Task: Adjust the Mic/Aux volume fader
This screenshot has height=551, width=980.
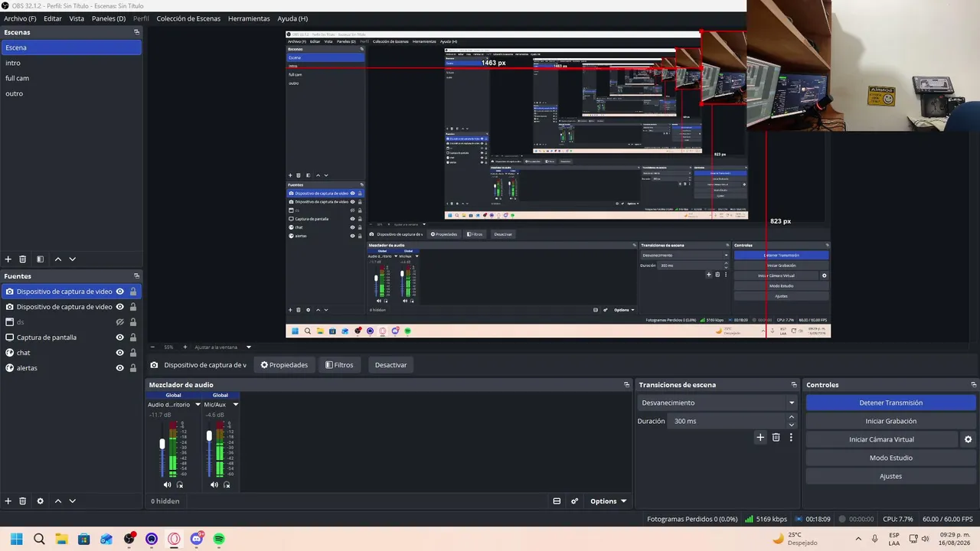Action: pyautogui.click(x=209, y=435)
